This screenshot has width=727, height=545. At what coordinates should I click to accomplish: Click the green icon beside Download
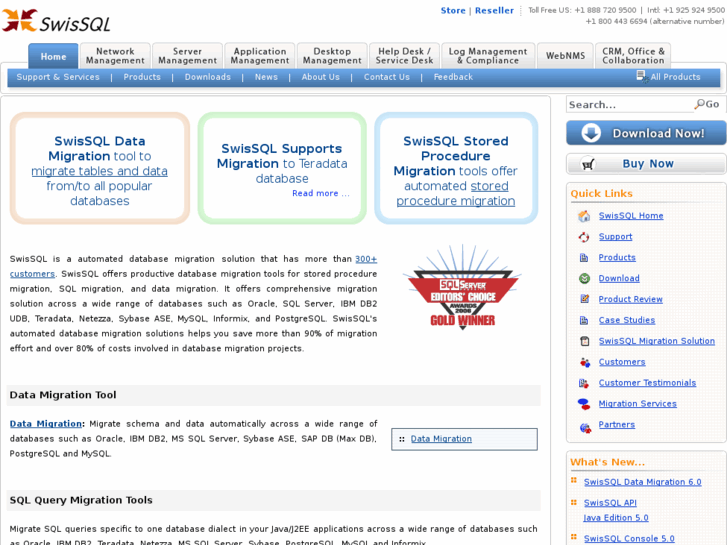[x=584, y=278]
